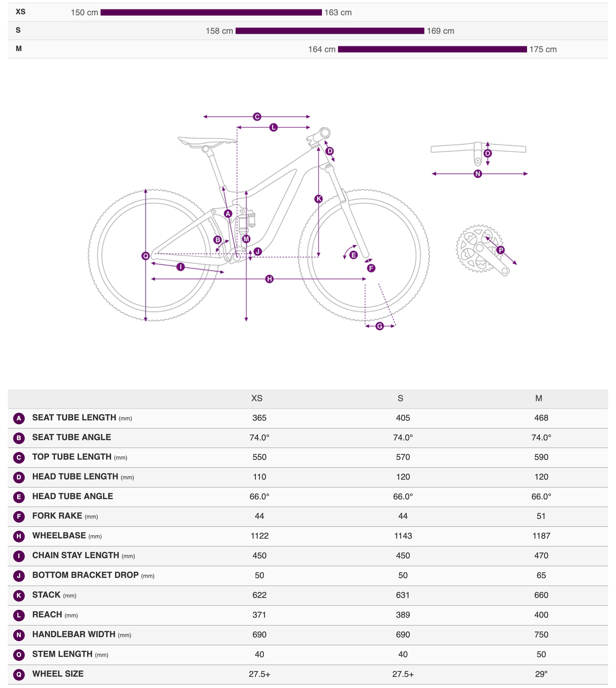
Task: Click the XS height range bar
Action: coord(211,13)
